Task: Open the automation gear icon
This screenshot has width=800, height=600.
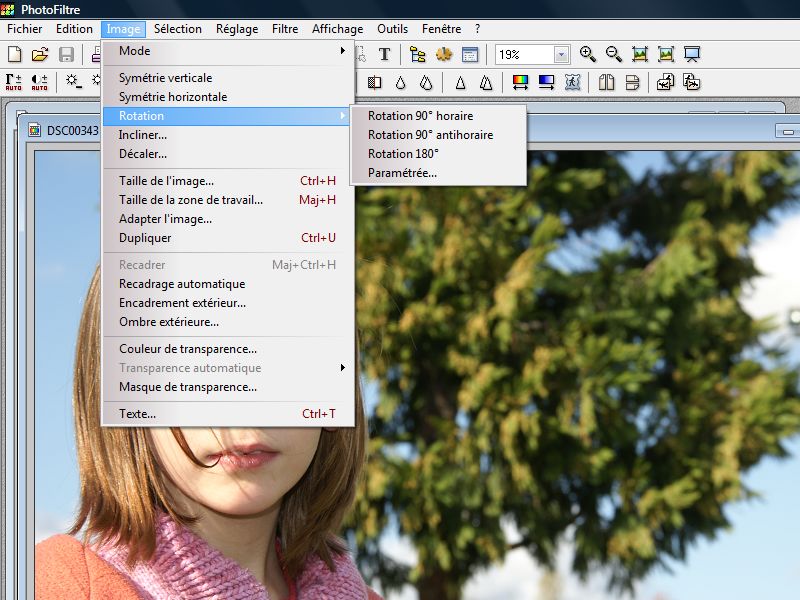Action: pos(443,54)
